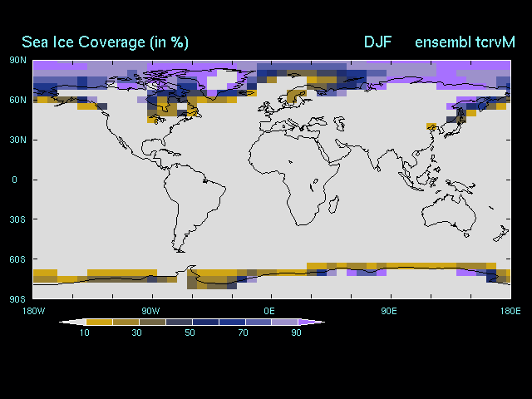The width and height of the screenshot is (532, 399).
Task: Click the 180E longitude axis label
Action: [510, 310]
